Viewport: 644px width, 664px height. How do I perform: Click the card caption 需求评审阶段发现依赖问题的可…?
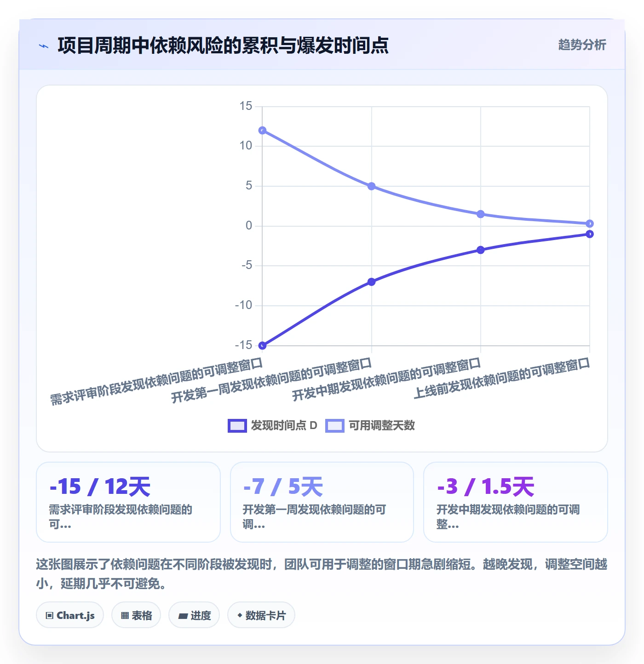pos(121,517)
